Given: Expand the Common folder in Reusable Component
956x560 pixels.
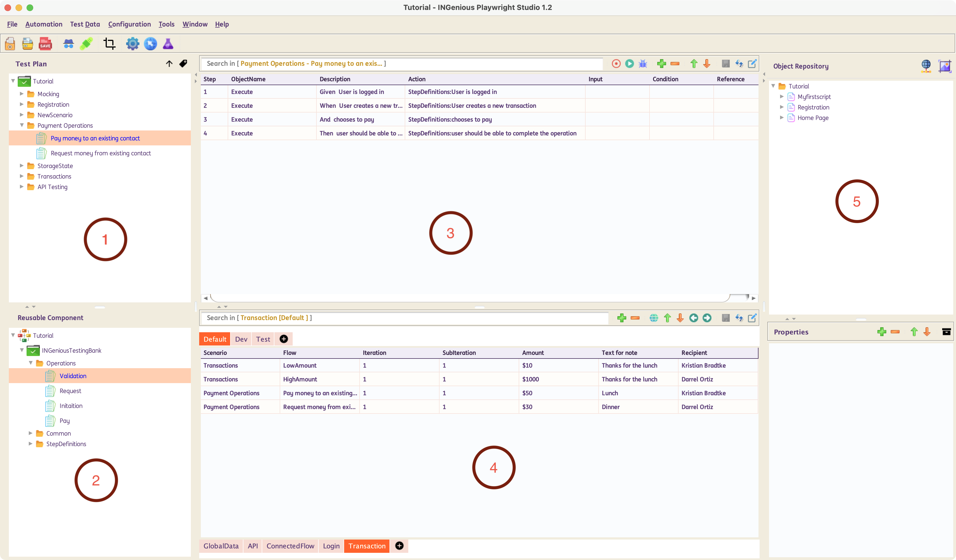Looking at the screenshot, I should click(30, 433).
